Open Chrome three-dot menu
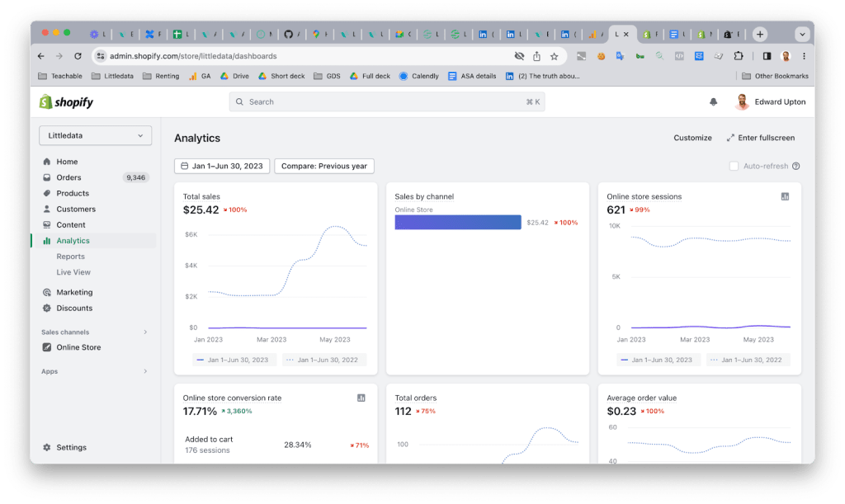The image size is (845, 504). click(x=804, y=56)
